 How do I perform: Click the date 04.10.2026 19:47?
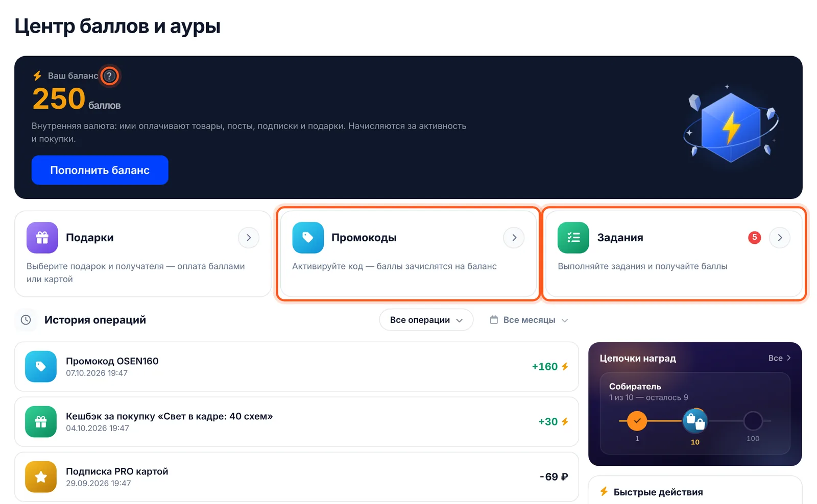pyautogui.click(x=98, y=428)
